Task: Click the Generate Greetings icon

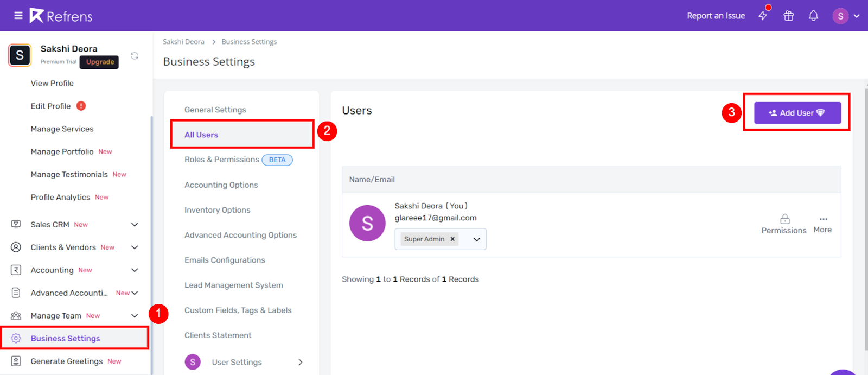Action: click(x=16, y=361)
